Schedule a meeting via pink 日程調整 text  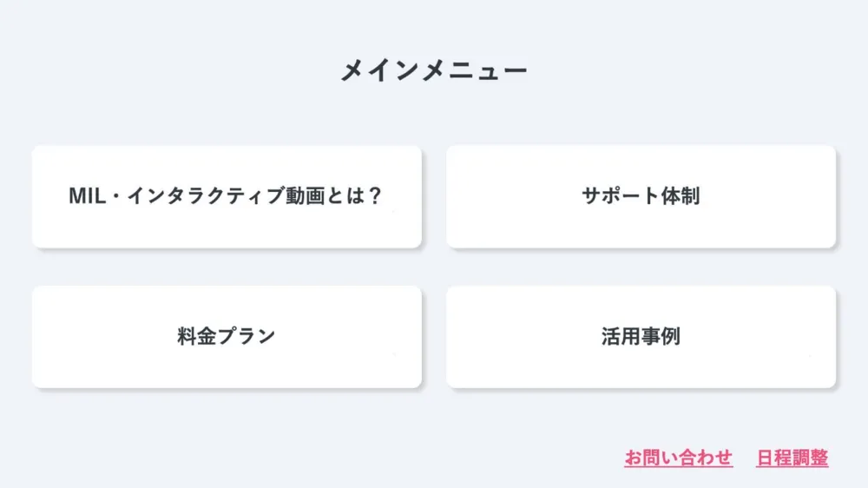[x=792, y=458]
